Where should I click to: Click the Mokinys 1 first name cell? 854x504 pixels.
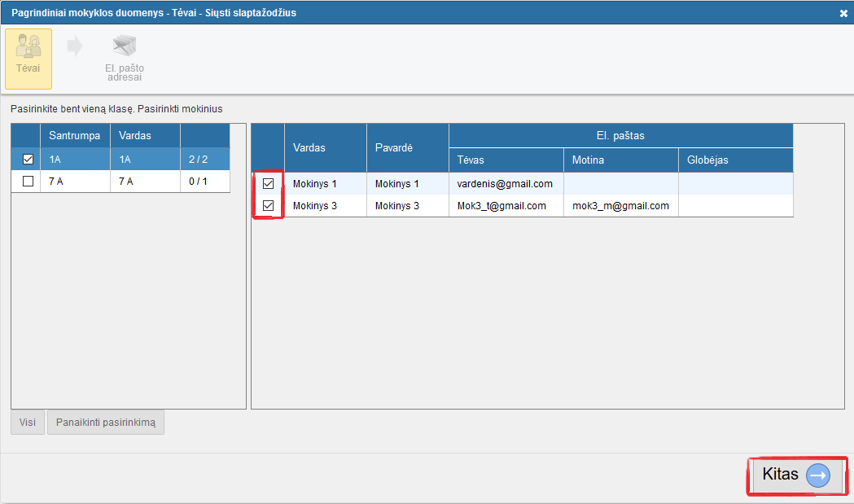click(x=326, y=184)
